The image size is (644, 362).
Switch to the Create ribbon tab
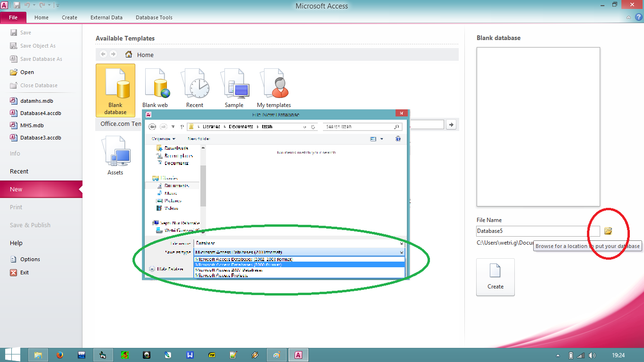pos(69,17)
